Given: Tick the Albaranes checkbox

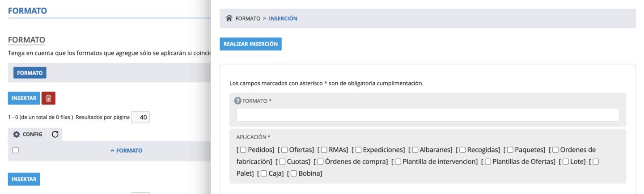Looking at the screenshot, I should (x=415, y=150).
